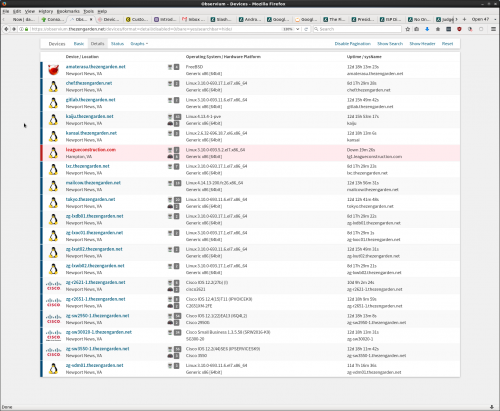Switch to the Basic view tab
Viewport: 500px width, 411px height.
tap(79, 44)
